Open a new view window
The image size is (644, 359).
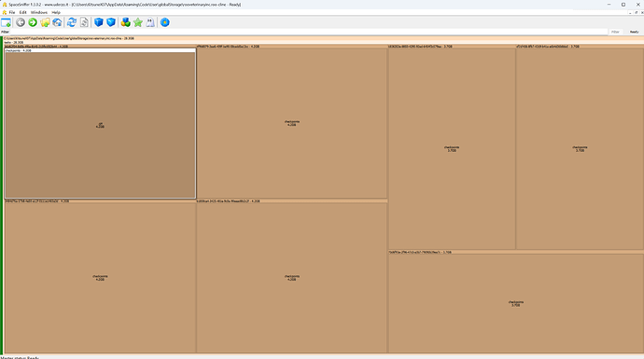tap(7, 22)
